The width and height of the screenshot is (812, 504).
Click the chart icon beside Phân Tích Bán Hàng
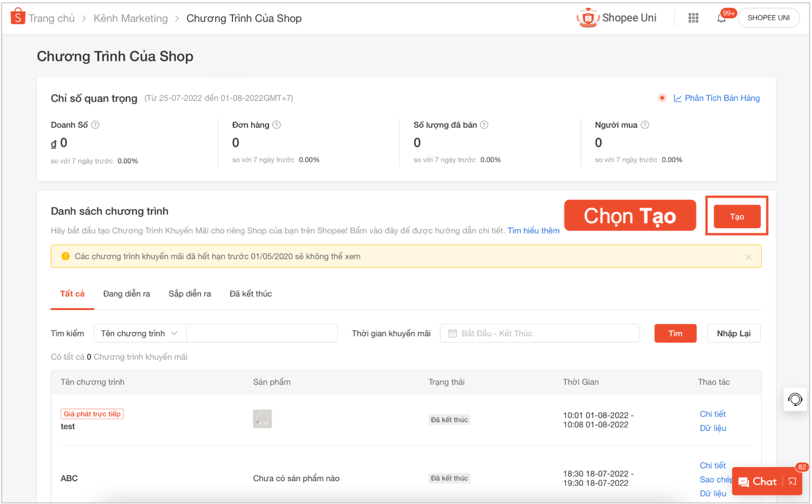(678, 98)
